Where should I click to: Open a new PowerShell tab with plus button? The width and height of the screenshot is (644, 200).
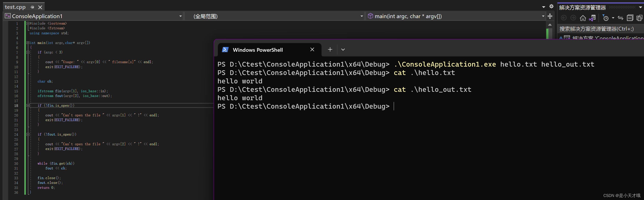click(x=330, y=49)
